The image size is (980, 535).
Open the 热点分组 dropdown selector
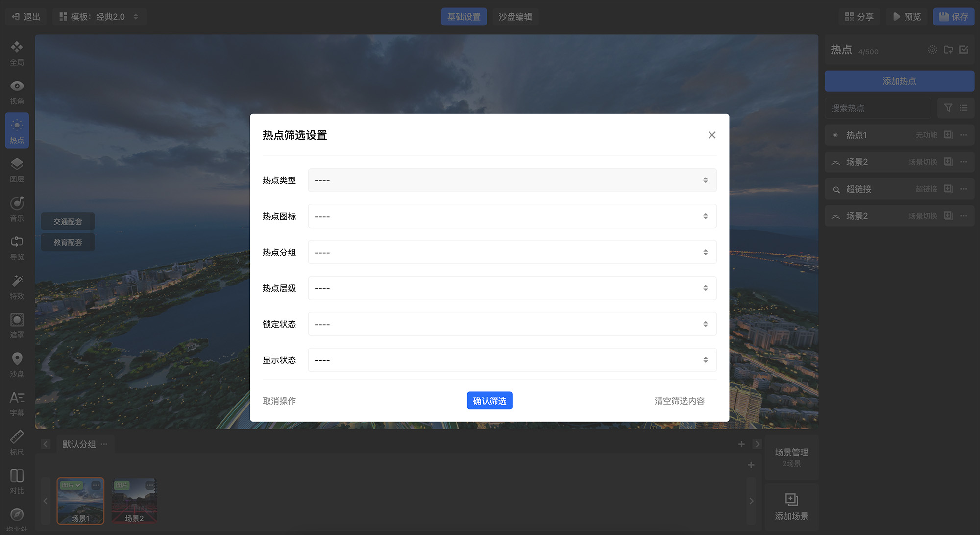(x=512, y=252)
